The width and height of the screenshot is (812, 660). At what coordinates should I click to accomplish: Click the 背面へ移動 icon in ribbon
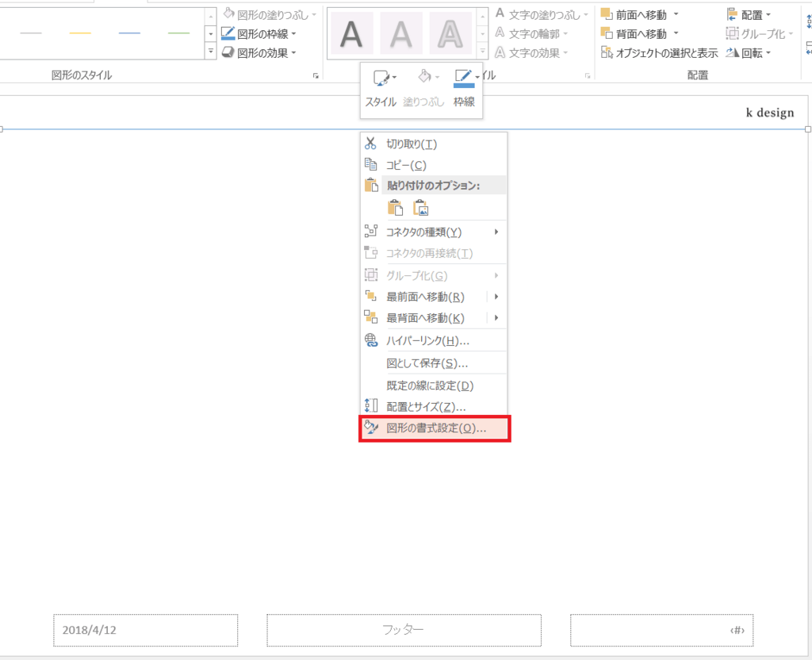tap(607, 33)
